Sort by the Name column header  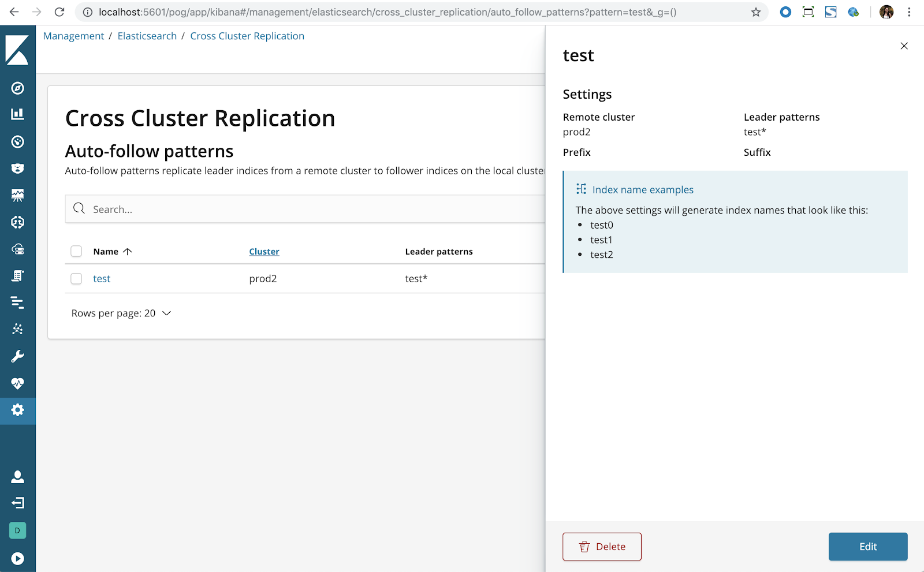[113, 252]
